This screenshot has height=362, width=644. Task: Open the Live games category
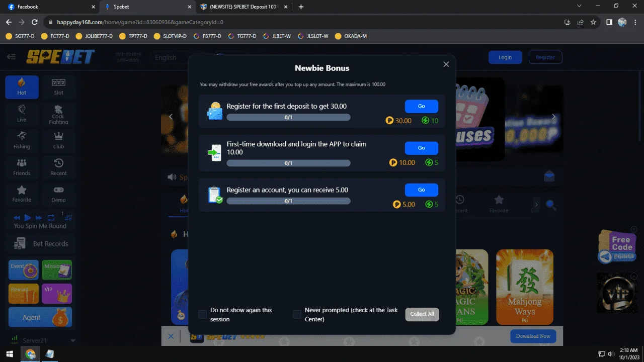22,113
